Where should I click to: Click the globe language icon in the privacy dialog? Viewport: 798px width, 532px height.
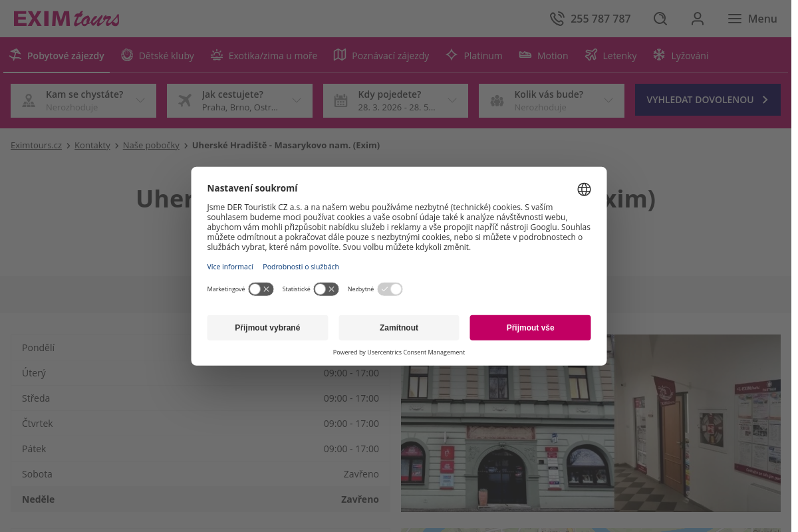584,190
